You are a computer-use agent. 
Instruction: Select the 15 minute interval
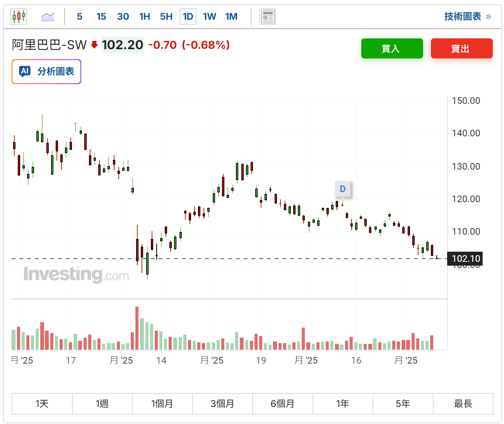click(101, 17)
